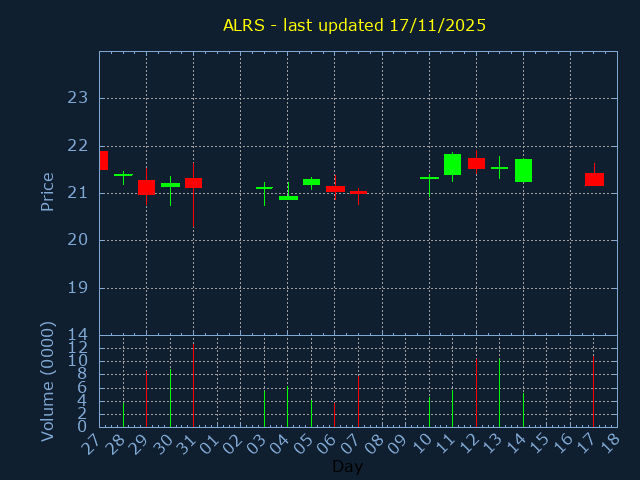Click the Volume (0000) axis title
Screen dimensions: 640x480
47,381
